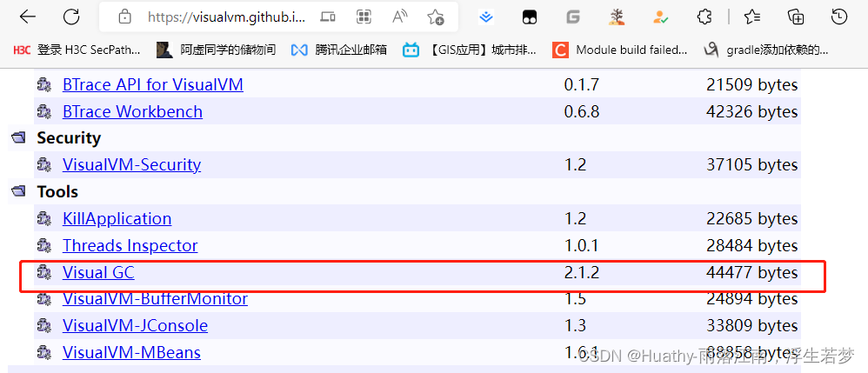The width and height of the screenshot is (868, 373).
Task: Open the blue double-chevron extension icon
Action: [x=486, y=17]
